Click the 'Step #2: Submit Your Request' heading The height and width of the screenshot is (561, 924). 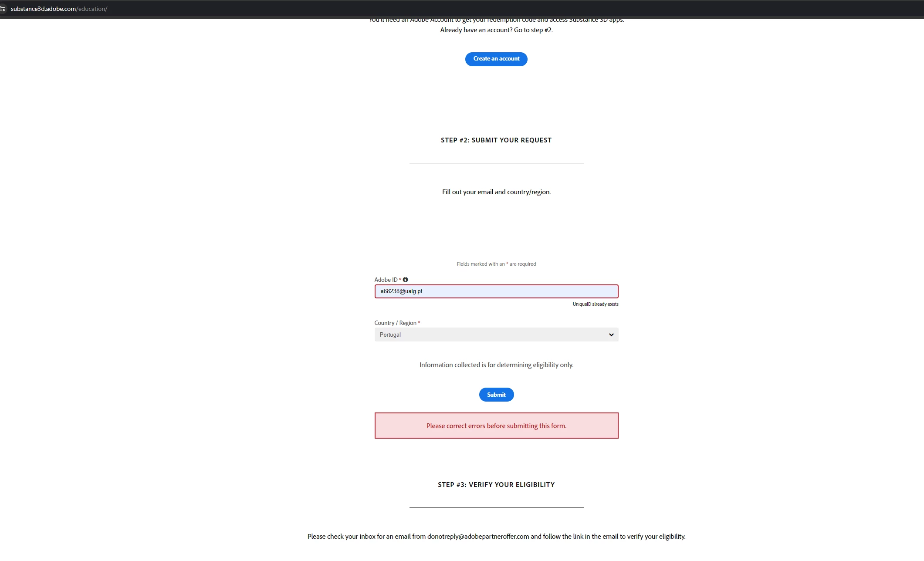click(496, 140)
